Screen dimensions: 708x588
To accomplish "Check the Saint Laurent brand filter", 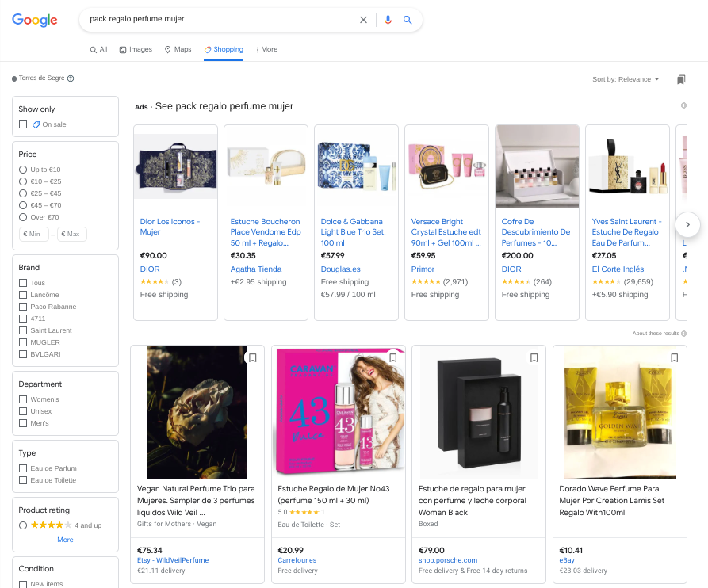I will tap(23, 330).
